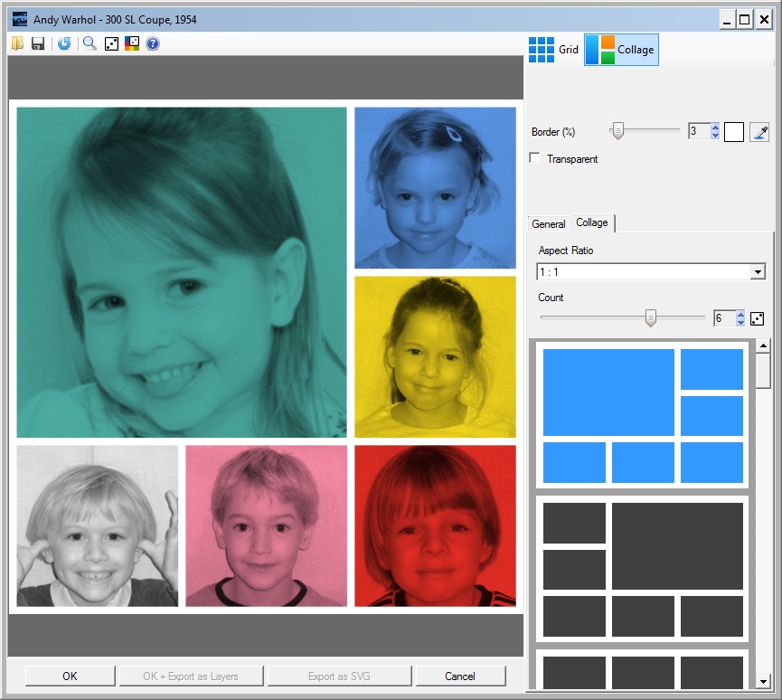The width and height of the screenshot is (782, 700).
Task: Select the large teal girl portrait
Action: tap(182, 272)
